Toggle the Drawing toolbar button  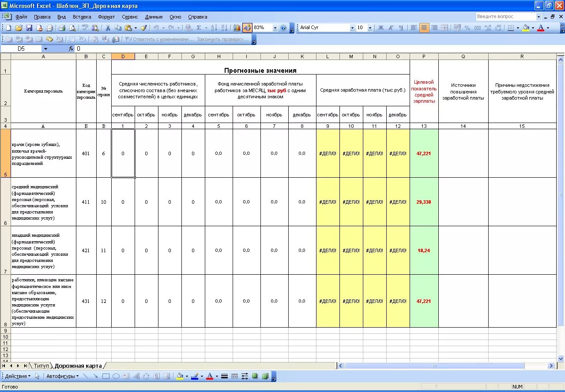[247, 28]
